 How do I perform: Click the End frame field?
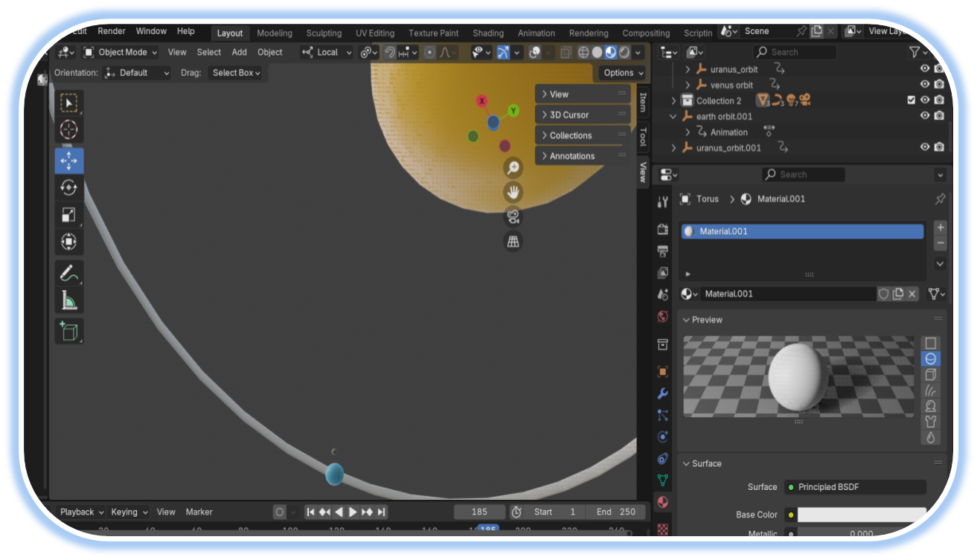click(617, 512)
